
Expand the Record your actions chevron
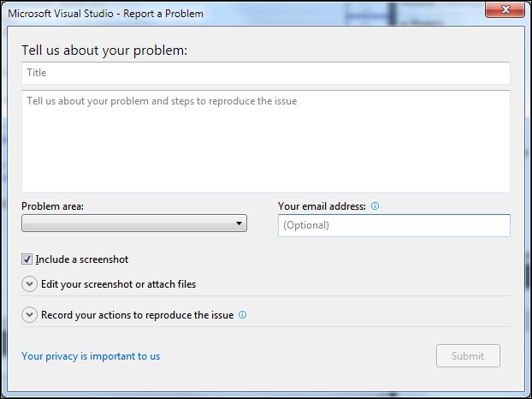[x=29, y=315]
